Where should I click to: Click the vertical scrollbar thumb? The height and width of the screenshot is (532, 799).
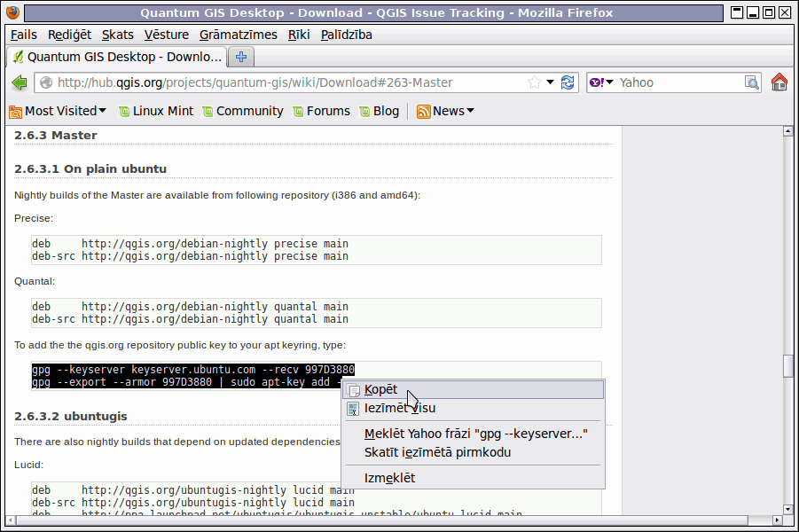tap(787, 366)
